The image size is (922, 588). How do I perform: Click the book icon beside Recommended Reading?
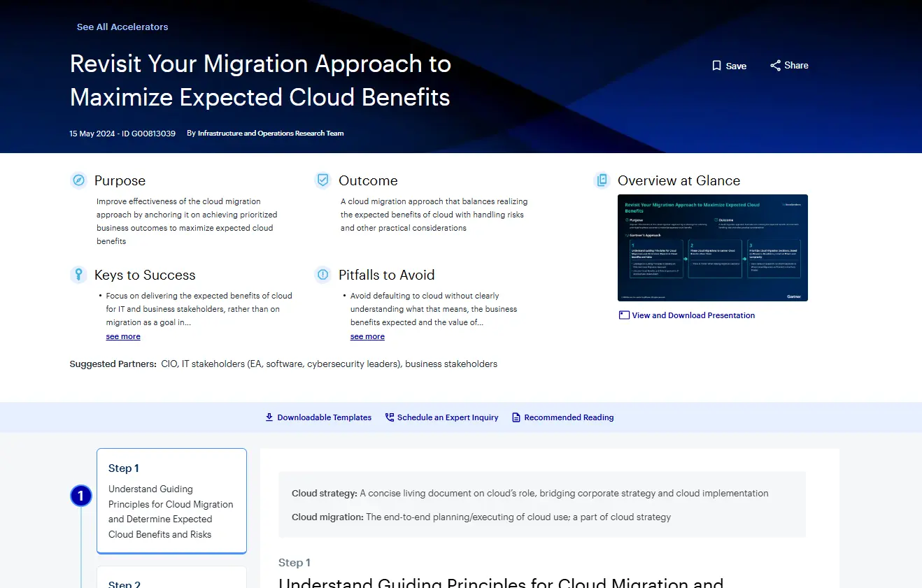pyautogui.click(x=516, y=417)
